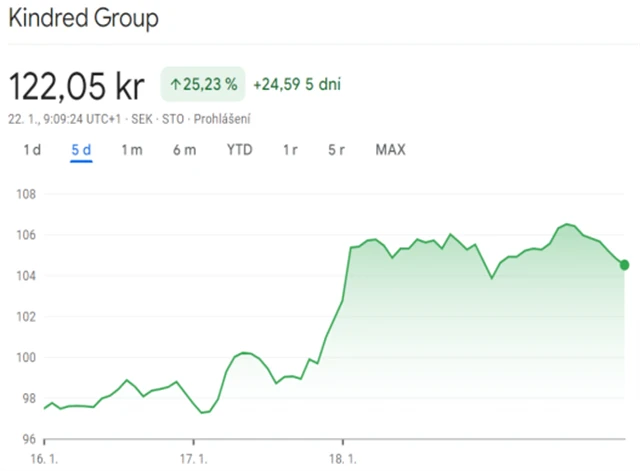Screen dimensions: 640x471
Task: Switch to the 1 d time range
Action: [x=32, y=150]
